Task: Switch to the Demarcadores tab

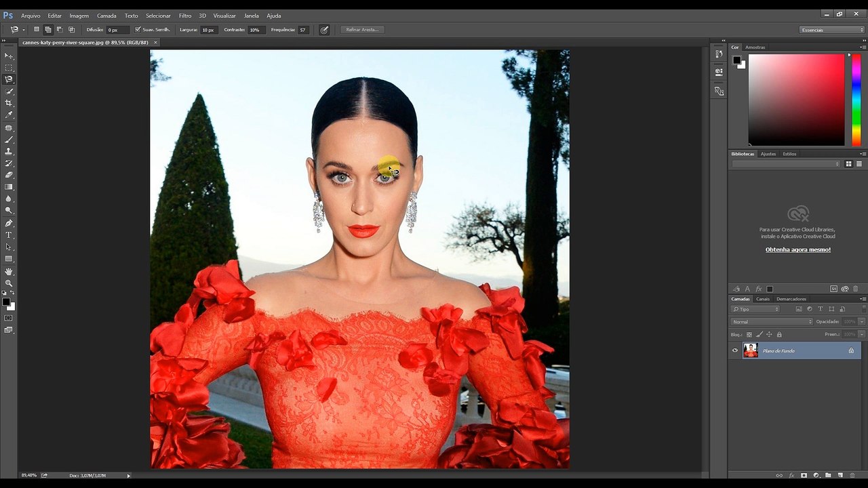Action: coord(791,299)
